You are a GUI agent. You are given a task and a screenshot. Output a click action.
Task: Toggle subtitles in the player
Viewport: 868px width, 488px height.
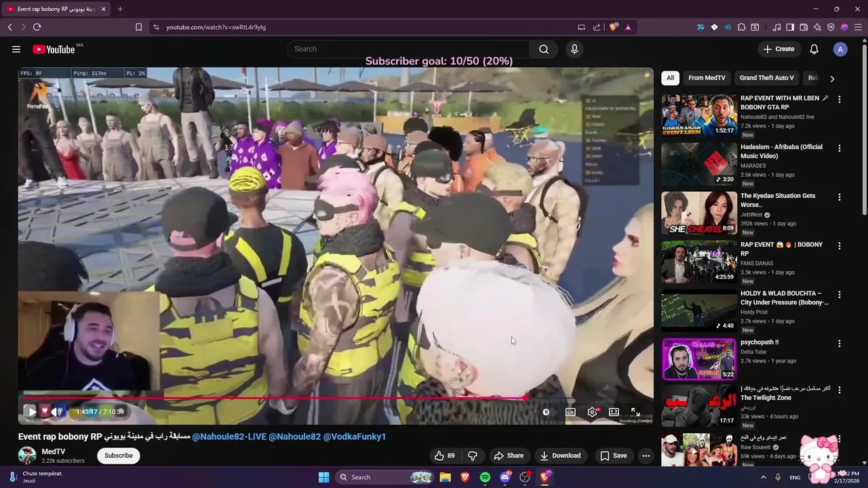click(570, 412)
